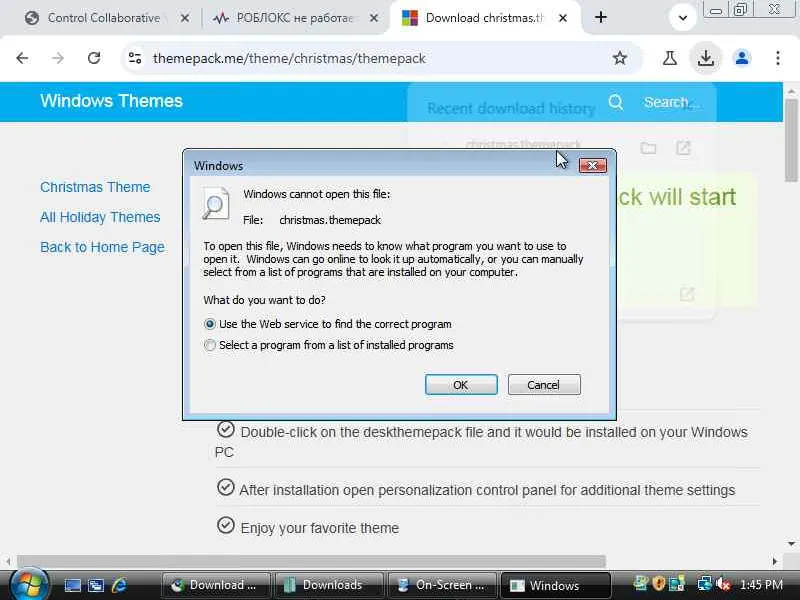This screenshot has height=600, width=800.
Task: Open the Christmas Theme link
Action: 95,187
